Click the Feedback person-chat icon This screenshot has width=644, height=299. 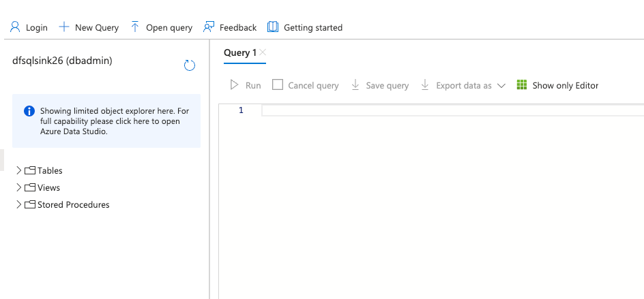pos(209,27)
